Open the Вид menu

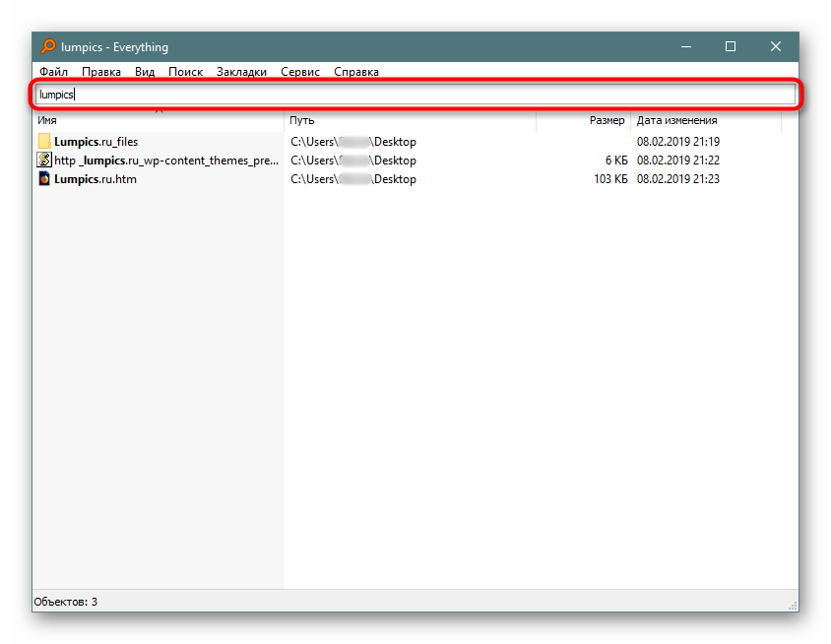click(145, 72)
